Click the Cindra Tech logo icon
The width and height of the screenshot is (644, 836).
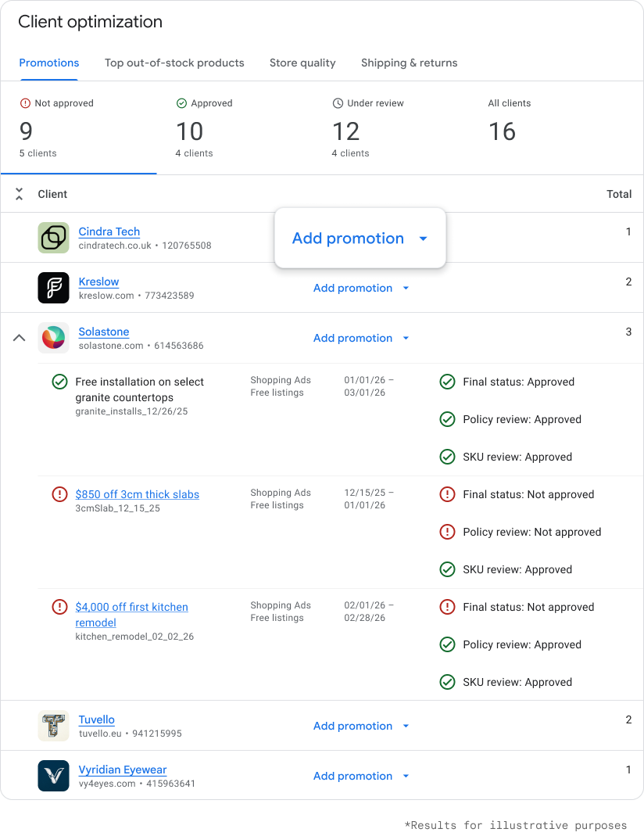coord(53,238)
